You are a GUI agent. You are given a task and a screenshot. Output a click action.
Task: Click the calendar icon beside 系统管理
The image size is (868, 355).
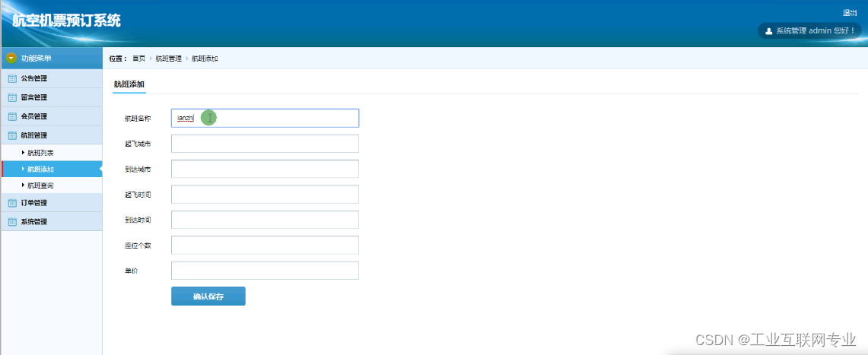(12, 222)
